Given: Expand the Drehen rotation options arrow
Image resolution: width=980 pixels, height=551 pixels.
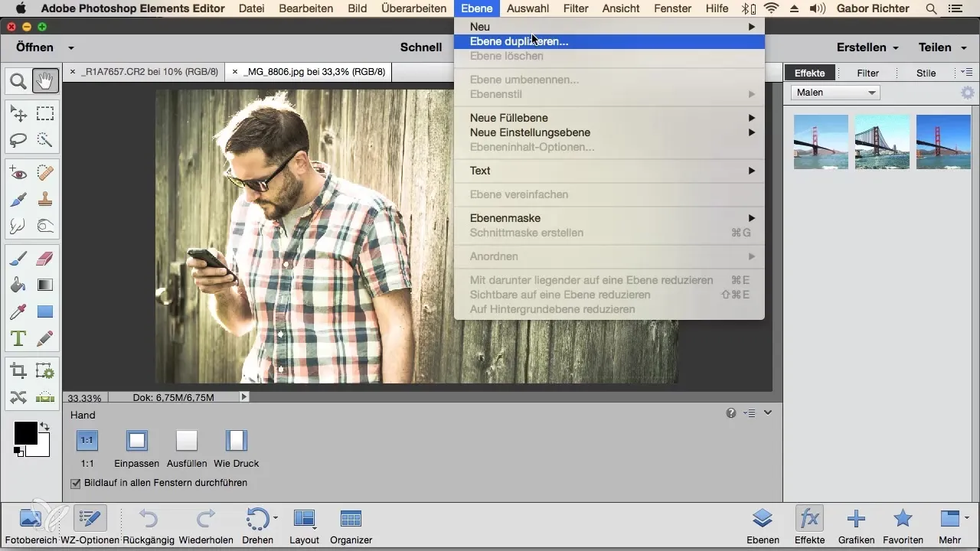Looking at the screenshot, I should click(276, 518).
